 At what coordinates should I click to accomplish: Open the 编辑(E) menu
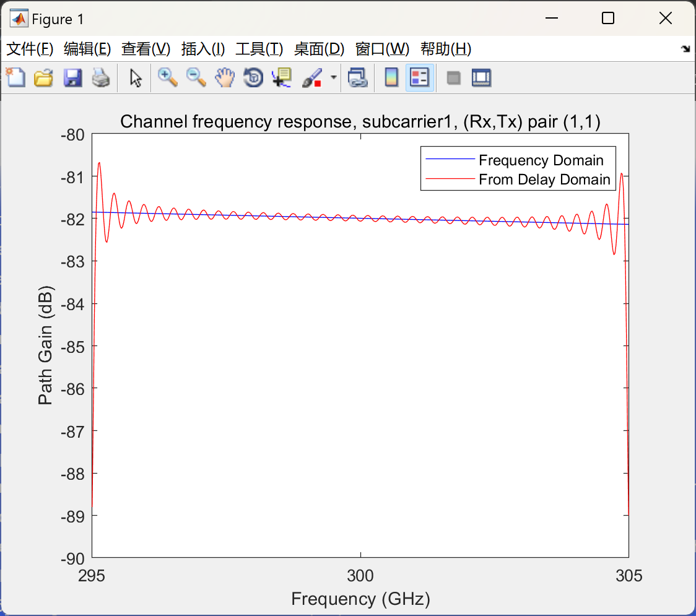[87, 49]
